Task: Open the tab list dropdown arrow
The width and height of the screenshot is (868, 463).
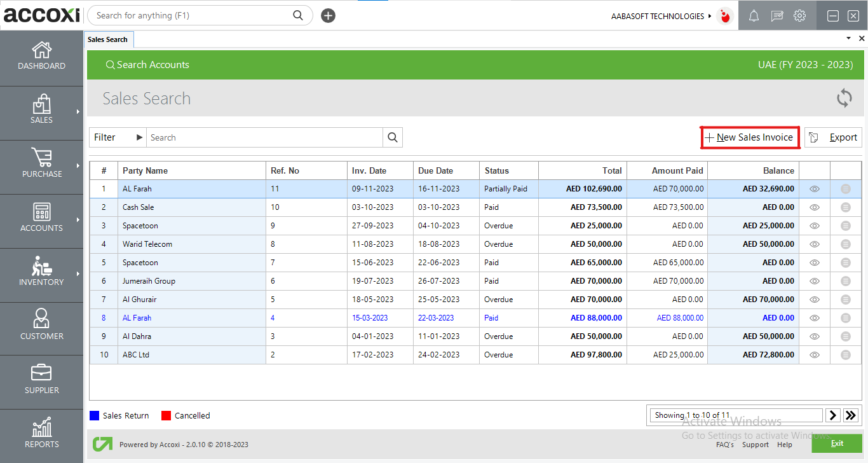Action: pyautogui.click(x=848, y=38)
